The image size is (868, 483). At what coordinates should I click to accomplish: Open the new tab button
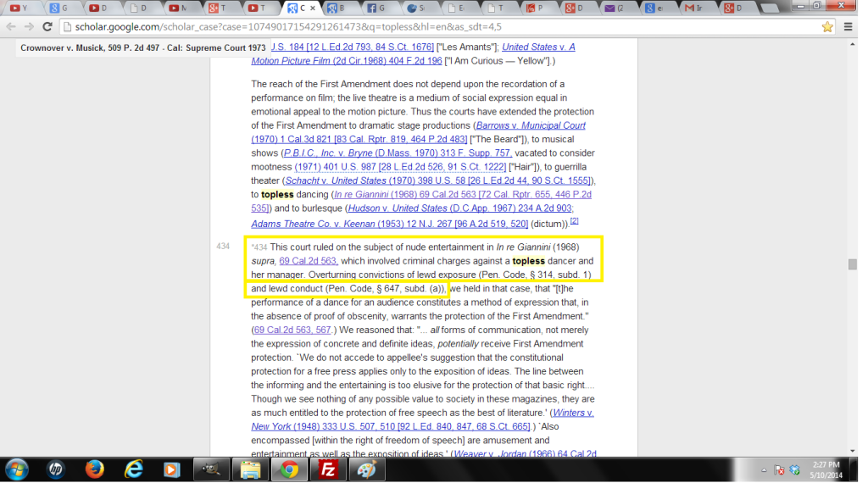click(770, 8)
